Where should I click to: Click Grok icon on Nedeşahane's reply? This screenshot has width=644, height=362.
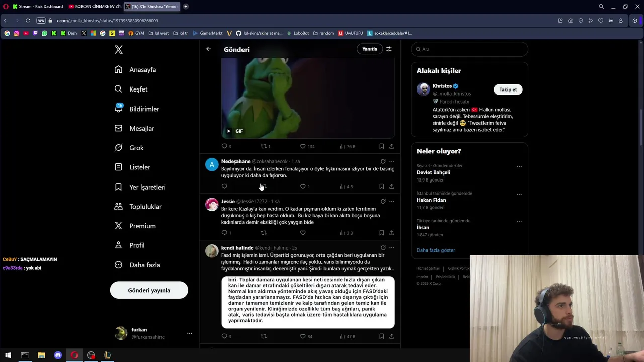click(383, 161)
